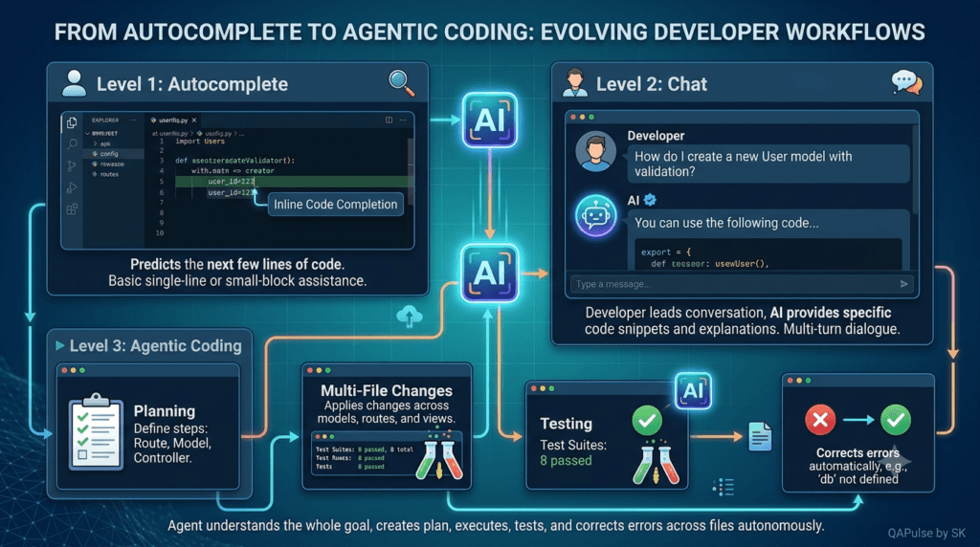Open the Search icon in editor activity bar

pyautogui.click(x=72, y=144)
